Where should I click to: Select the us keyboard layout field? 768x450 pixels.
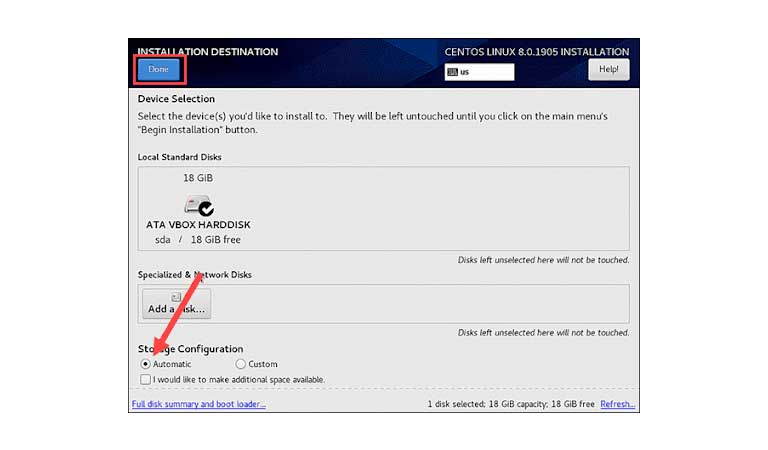[479, 72]
